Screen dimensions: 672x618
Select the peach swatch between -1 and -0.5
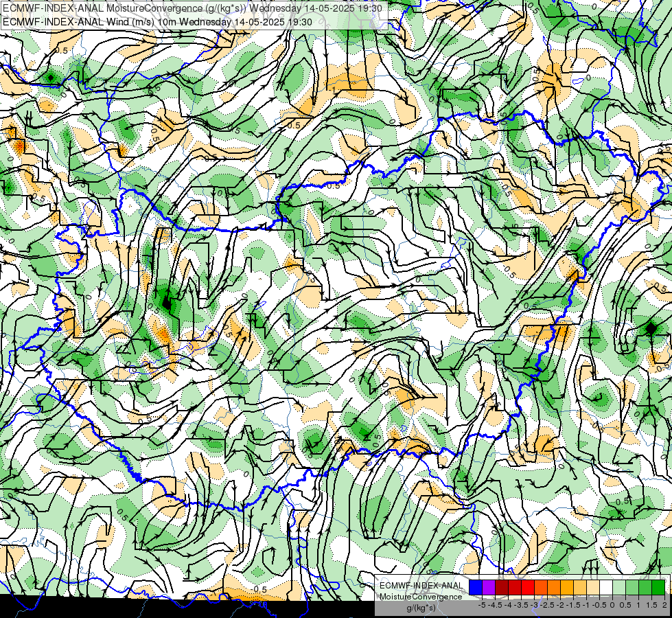(592, 587)
